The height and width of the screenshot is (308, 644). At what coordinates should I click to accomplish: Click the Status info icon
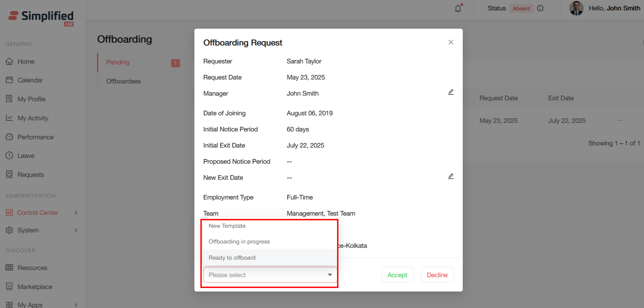540,8
